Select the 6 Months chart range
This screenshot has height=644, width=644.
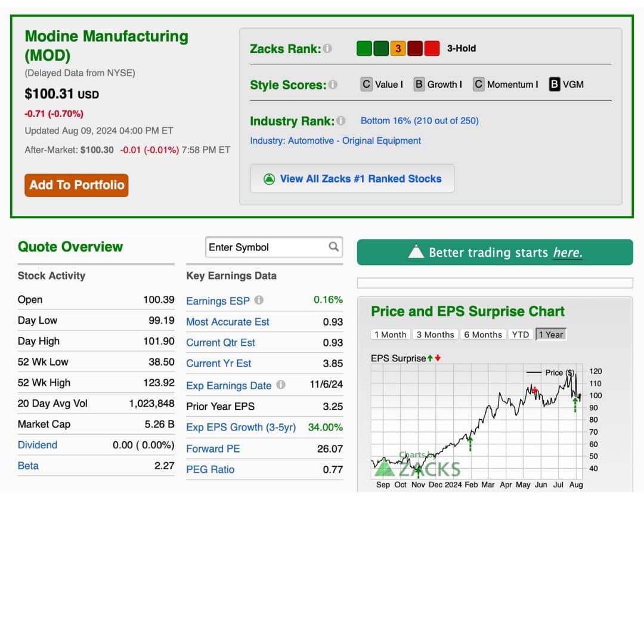pyautogui.click(x=483, y=335)
